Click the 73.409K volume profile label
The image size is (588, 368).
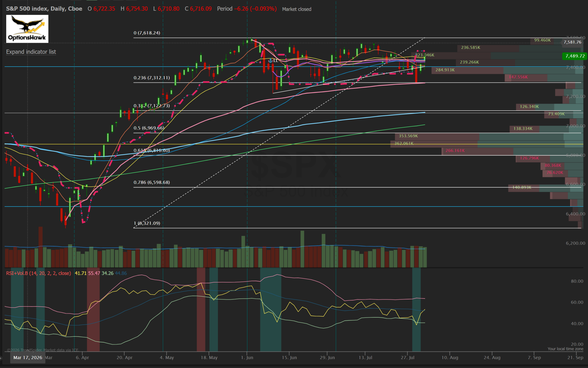tap(556, 114)
